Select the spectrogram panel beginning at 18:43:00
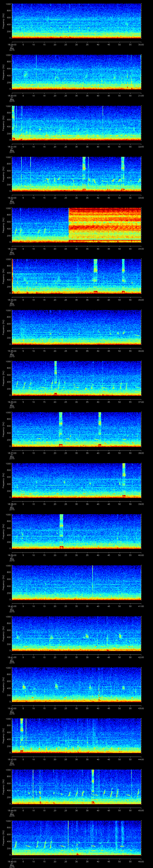Screen dimensions: 153x868 coord(77,736)
